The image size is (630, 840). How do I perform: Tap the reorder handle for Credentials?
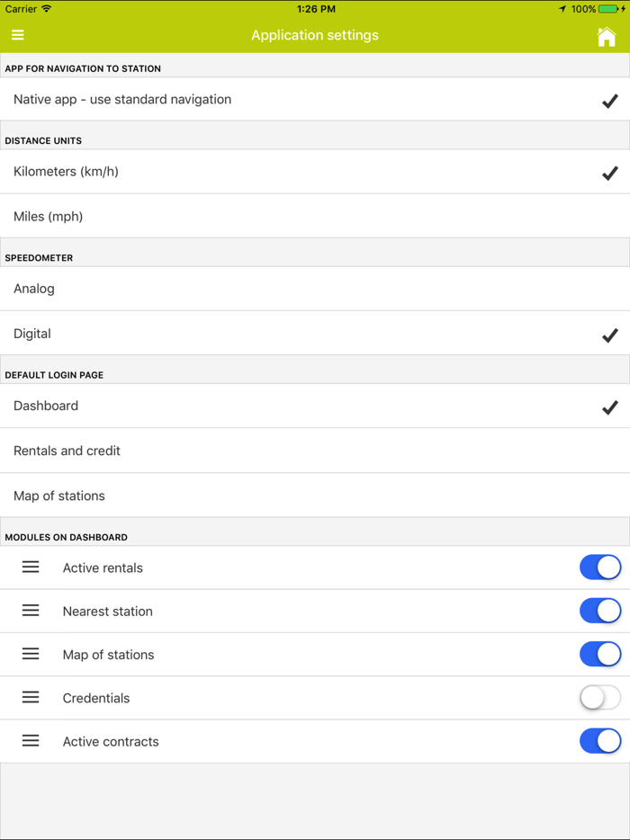30,697
